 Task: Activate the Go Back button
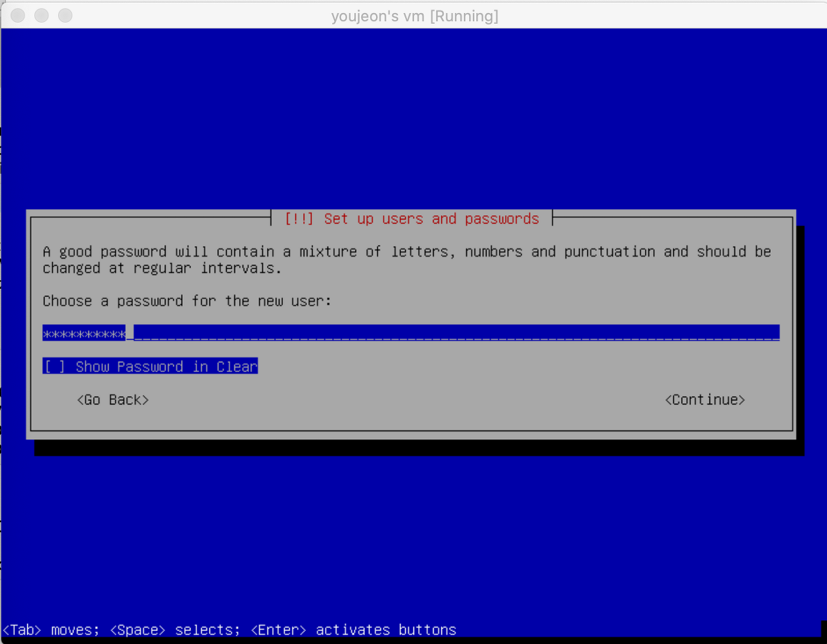[113, 400]
